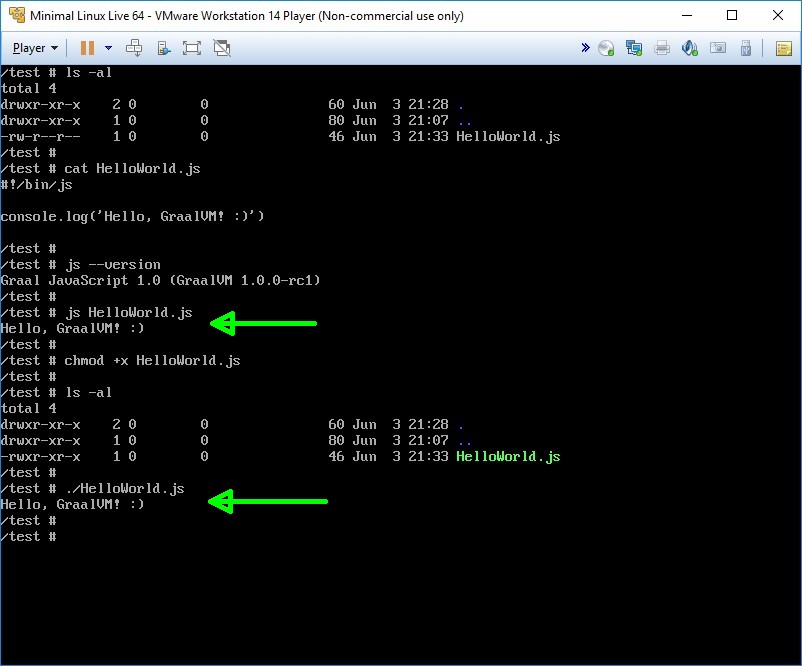
Task: Click Send Ctrl+Alt+Del icon
Action: (134, 48)
